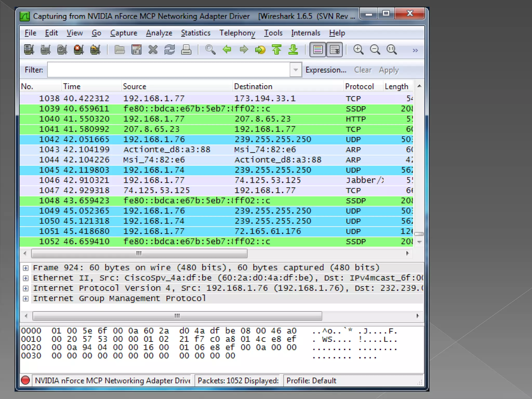Toggle auto scroll in live capture
The width and height of the screenshot is (532, 399).
[x=334, y=50]
